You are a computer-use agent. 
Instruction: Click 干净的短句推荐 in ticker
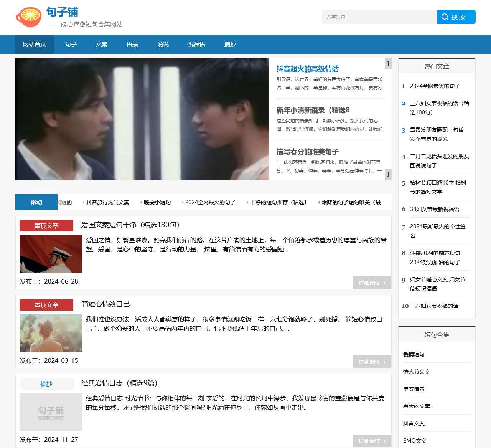tap(278, 202)
